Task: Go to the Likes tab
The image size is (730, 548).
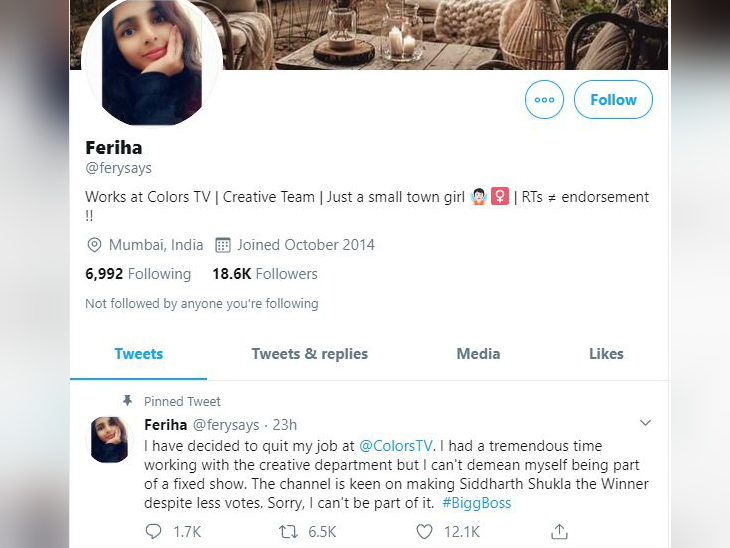Action: [x=606, y=354]
